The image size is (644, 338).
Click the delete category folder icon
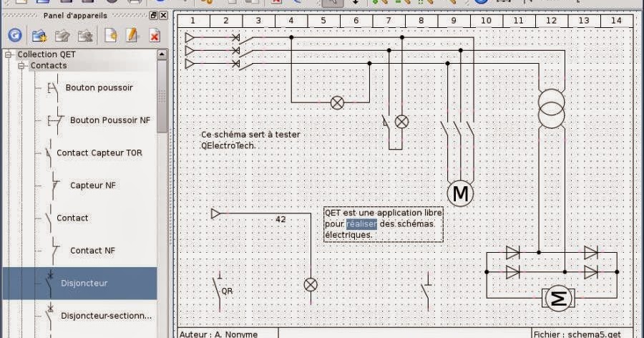click(x=85, y=36)
